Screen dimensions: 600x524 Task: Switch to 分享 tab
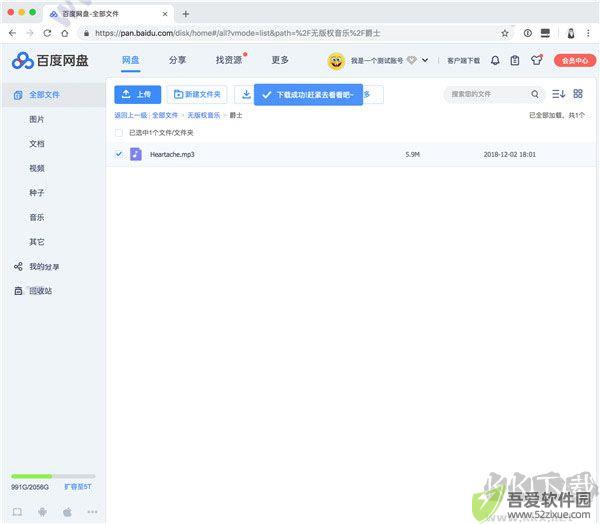(x=178, y=60)
